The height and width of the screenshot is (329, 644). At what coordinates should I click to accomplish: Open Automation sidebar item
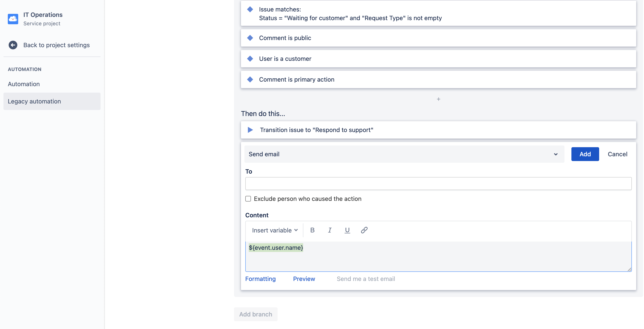click(x=24, y=84)
